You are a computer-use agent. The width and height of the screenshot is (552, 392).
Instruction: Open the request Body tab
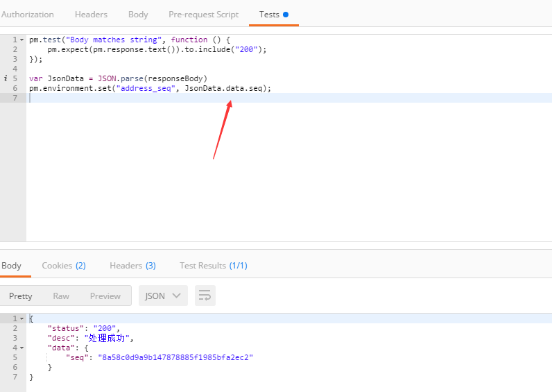pos(138,15)
